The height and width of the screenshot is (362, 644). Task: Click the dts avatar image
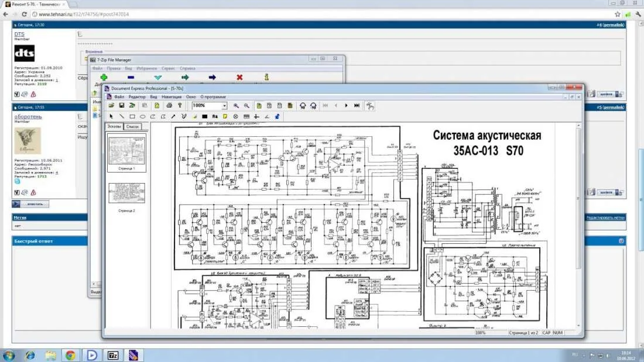24,53
